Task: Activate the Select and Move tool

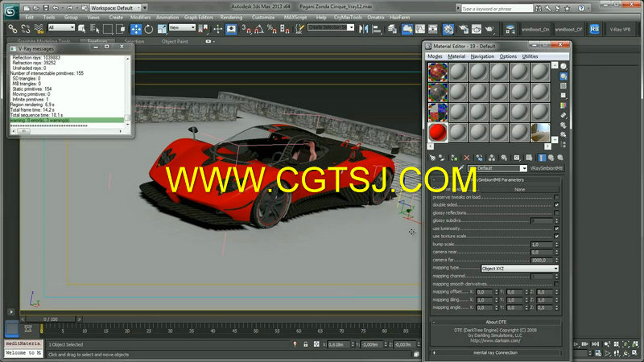Action: coord(136,29)
